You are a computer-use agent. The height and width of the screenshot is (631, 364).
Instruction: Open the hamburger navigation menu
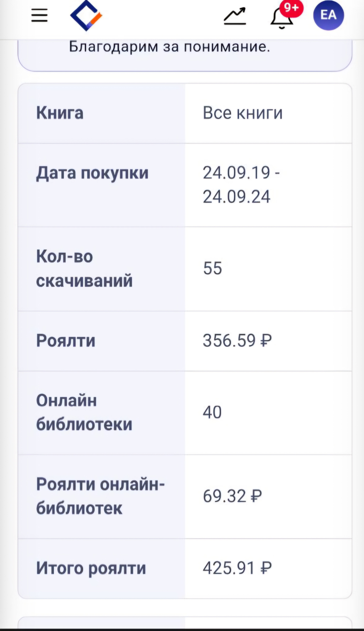tap(39, 15)
